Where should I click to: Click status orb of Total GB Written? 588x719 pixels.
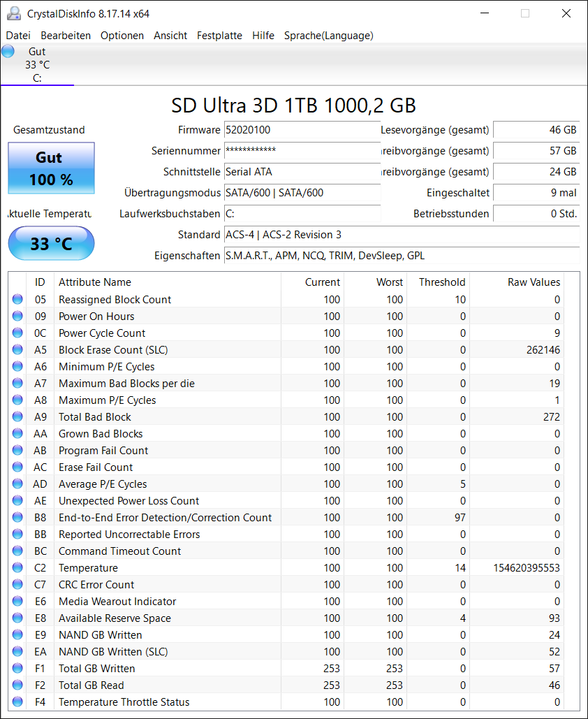click(17, 668)
